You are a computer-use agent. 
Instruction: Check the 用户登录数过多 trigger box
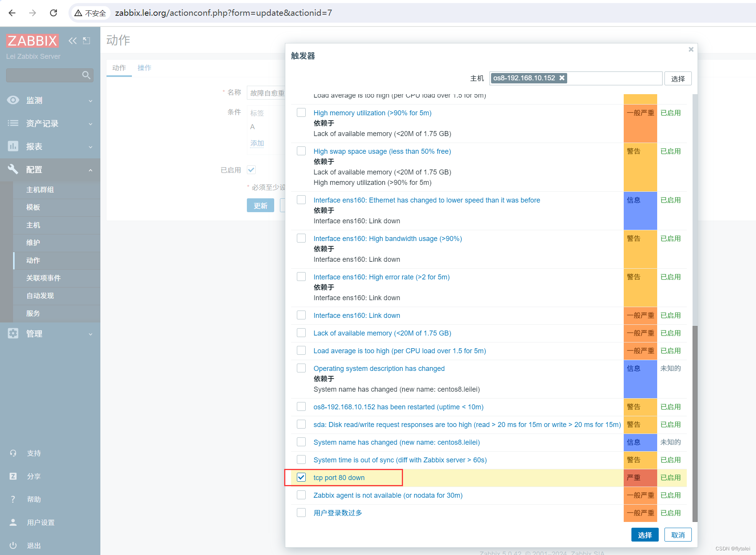[301, 513]
